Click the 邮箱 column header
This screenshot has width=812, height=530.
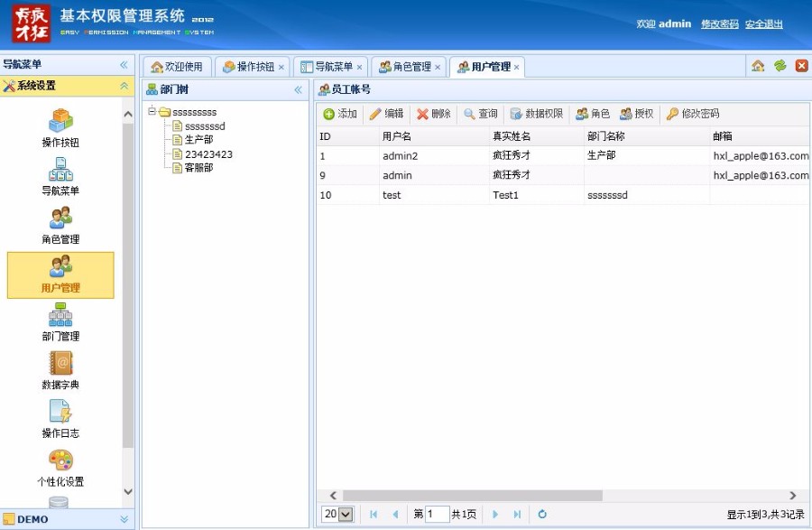click(759, 136)
